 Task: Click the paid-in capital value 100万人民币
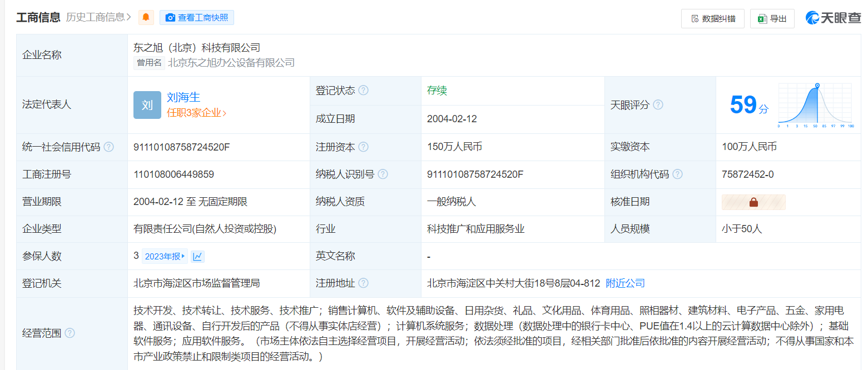pyautogui.click(x=749, y=147)
